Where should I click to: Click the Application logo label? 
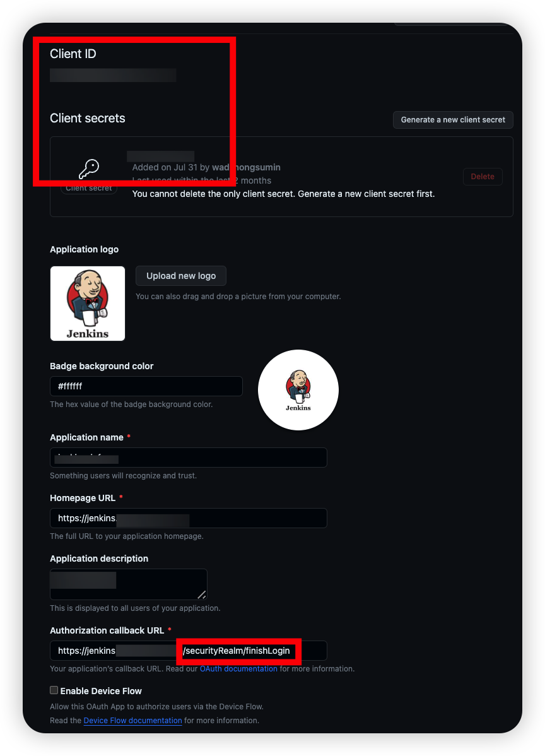pyautogui.click(x=85, y=249)
